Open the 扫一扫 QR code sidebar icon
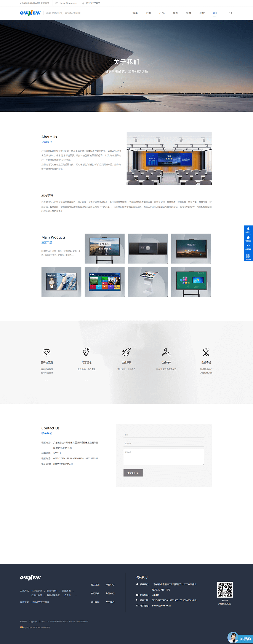The image size is (253, 644). pos(248,256)
